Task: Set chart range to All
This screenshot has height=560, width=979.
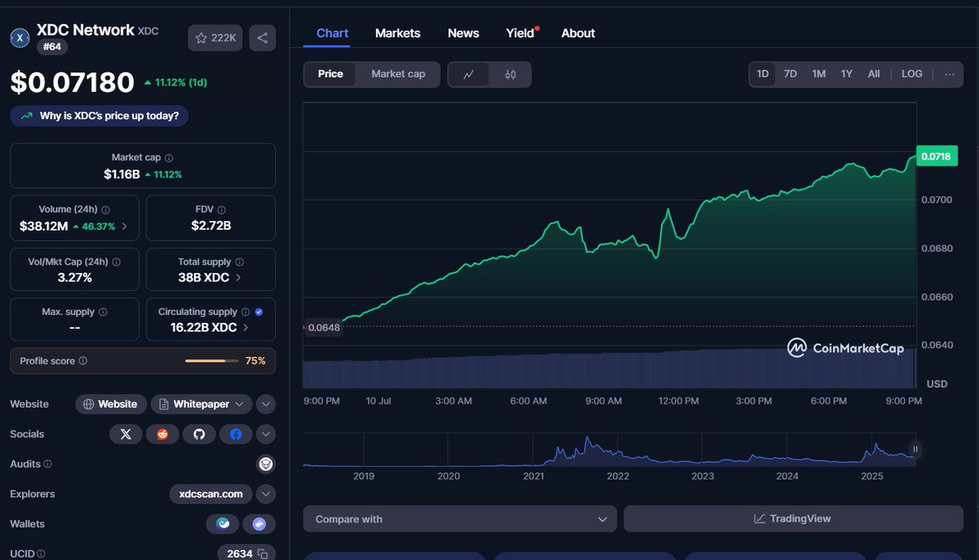Action: (874, 74)
